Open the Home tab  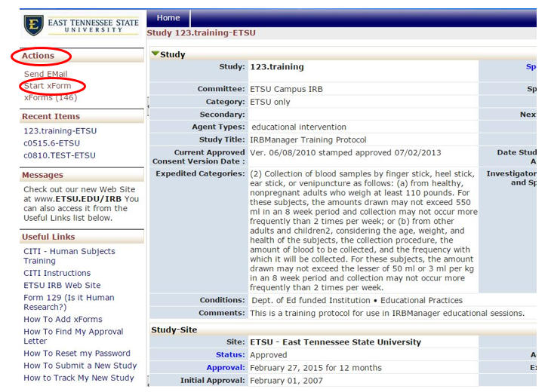(168, 18)
